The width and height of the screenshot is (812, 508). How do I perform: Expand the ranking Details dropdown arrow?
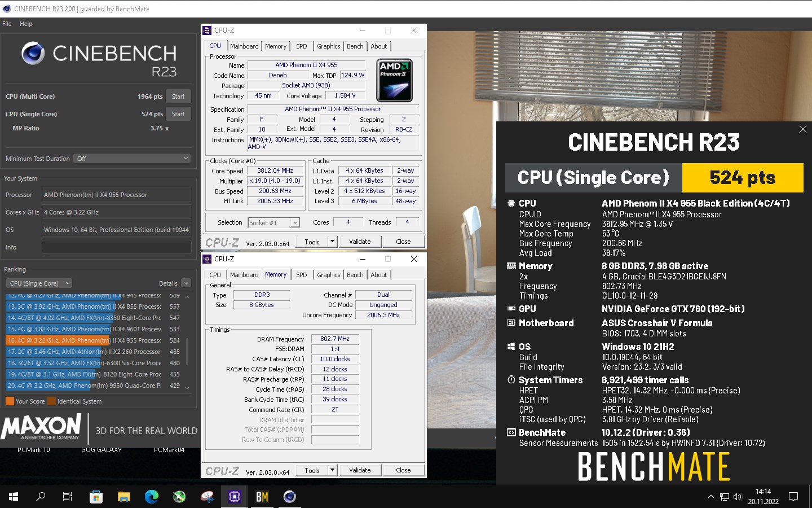coord(186,283)
